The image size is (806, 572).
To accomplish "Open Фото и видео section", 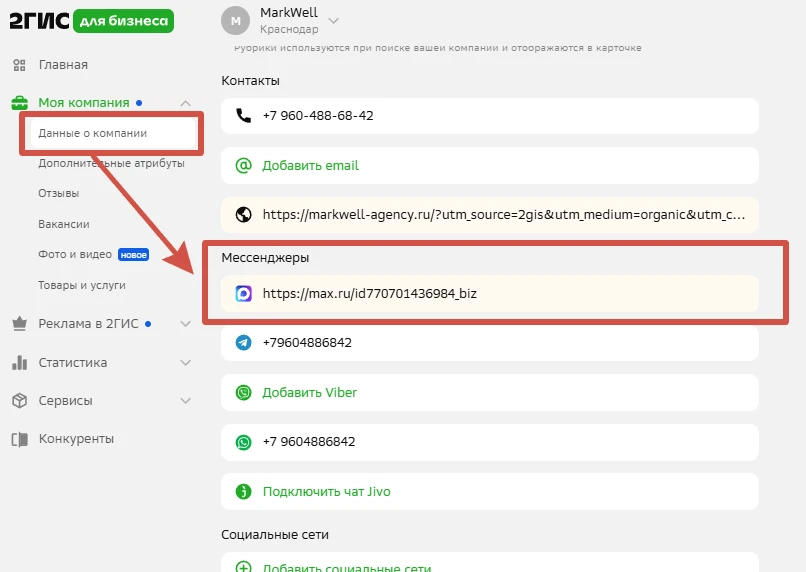I will tap(75, 254).
